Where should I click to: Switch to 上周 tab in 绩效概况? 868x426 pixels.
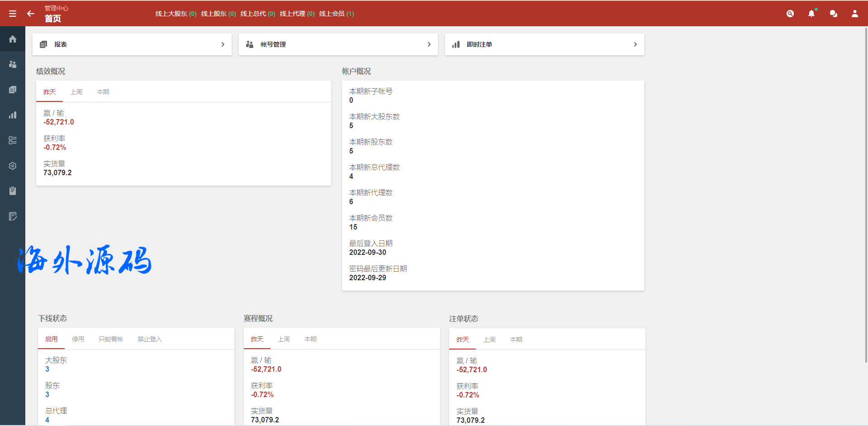76,92
